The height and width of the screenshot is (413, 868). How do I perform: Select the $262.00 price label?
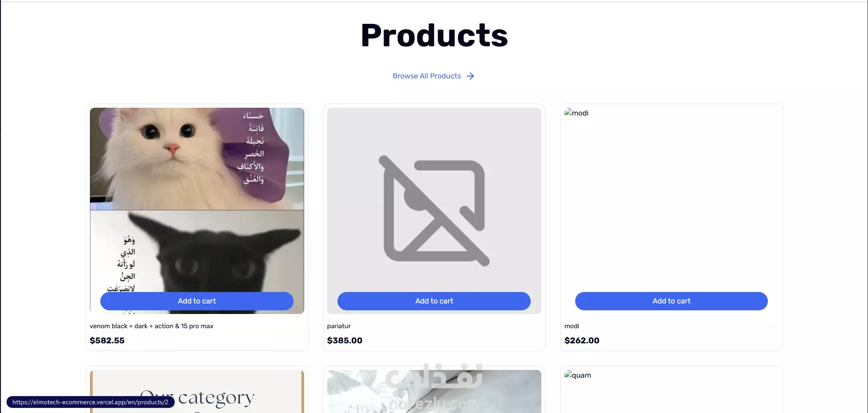tap(582, 341)
